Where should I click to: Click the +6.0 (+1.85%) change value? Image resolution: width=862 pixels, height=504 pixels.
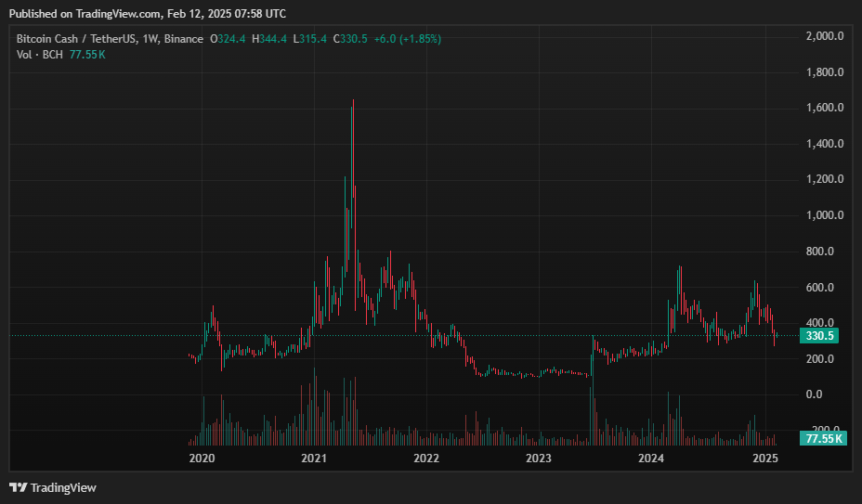pyautogui.click(x=407, y=39)
